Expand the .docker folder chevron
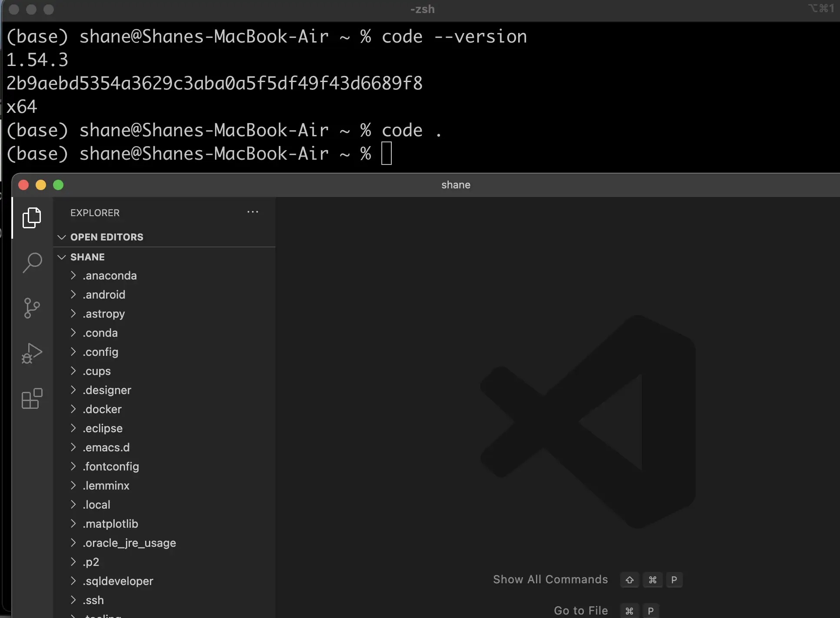 (x=73, y=409)
